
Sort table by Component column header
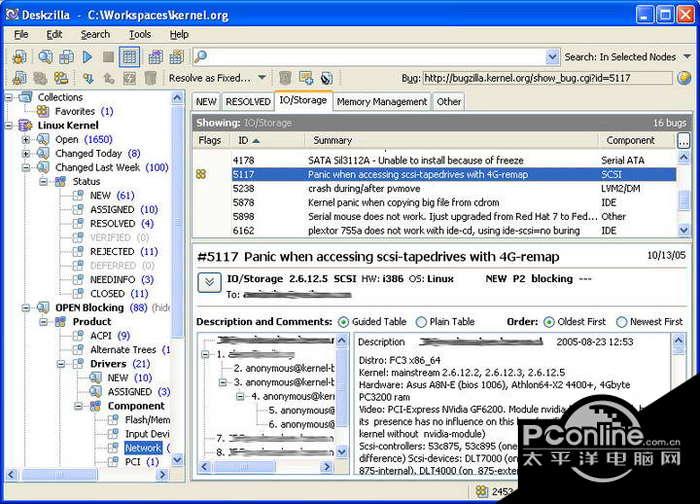coord(637,140)
